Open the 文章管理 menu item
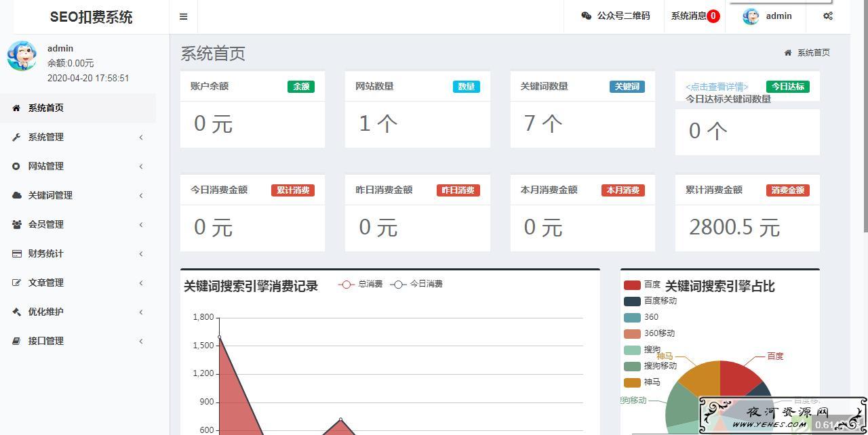The width and height of the screenshot is (868, 435). (78, 283)
